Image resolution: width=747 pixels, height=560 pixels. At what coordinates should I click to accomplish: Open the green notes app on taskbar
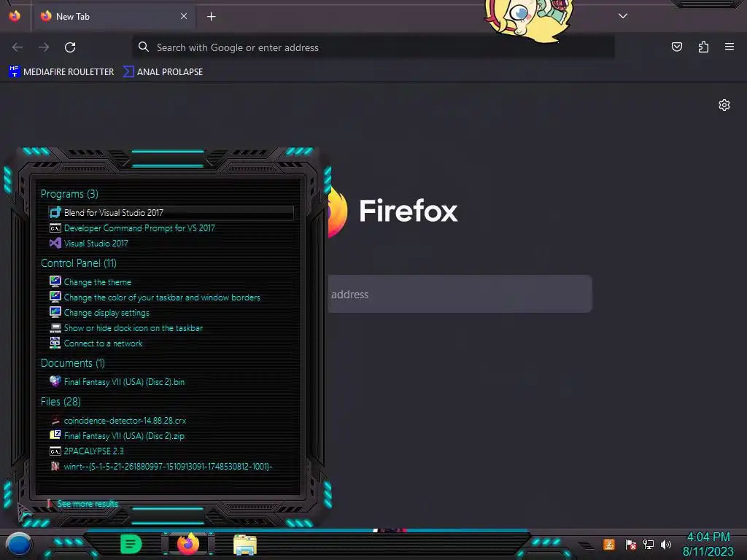click(x=131, y=544)
